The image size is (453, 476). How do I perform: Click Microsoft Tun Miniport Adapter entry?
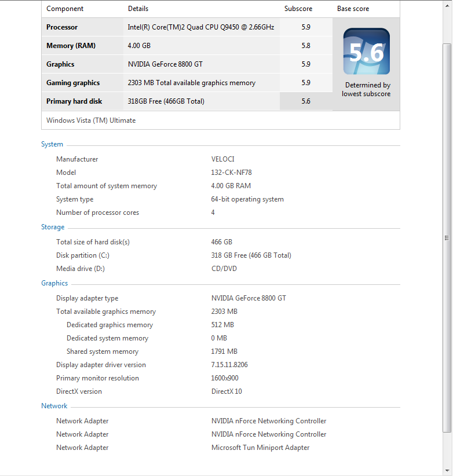pyautogui.click(x=260, y=448)
